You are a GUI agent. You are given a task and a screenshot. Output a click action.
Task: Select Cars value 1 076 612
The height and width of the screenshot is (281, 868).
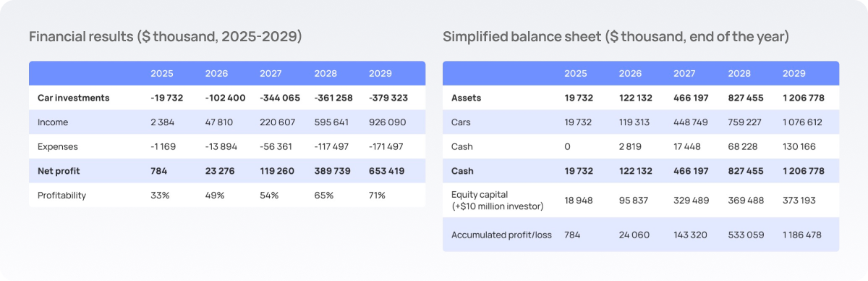coord(802,122)
